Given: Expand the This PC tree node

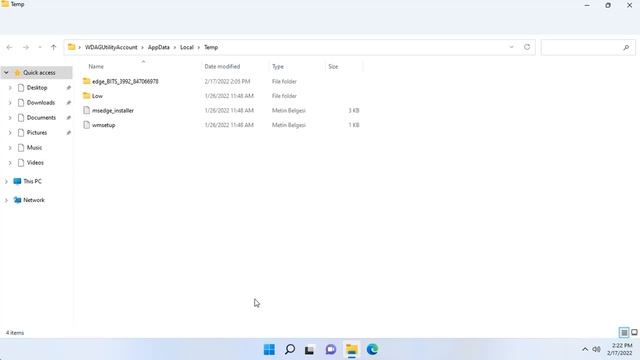Looking at the screenshot, I should click(6, 181).
